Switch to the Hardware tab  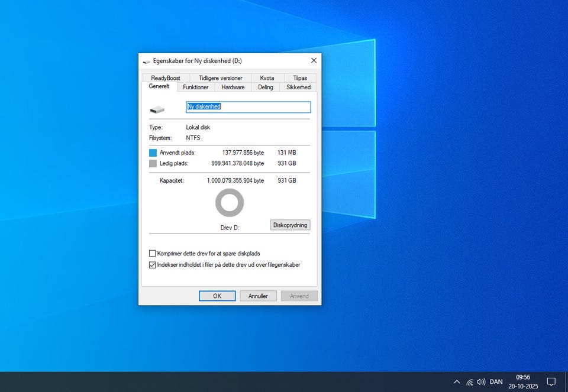point(233,87)
